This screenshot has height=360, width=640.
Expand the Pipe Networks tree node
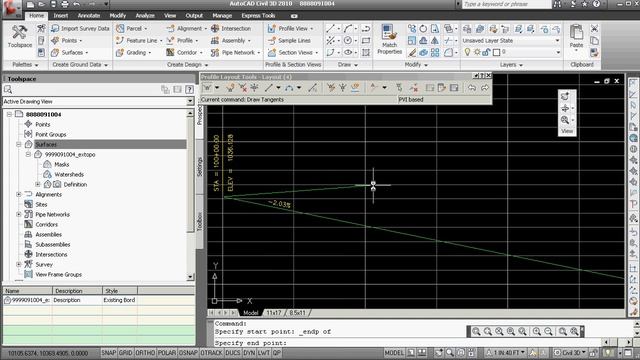point(19,215)
